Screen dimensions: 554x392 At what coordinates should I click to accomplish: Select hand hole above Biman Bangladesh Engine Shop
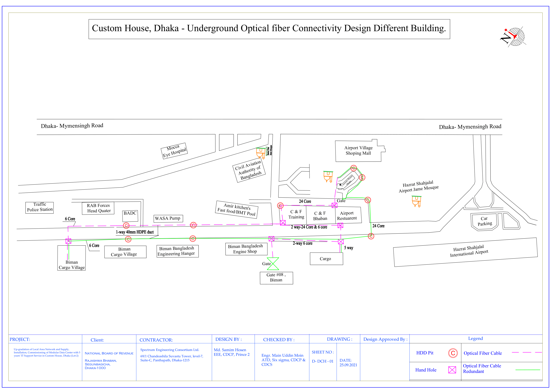coord(271,239)
